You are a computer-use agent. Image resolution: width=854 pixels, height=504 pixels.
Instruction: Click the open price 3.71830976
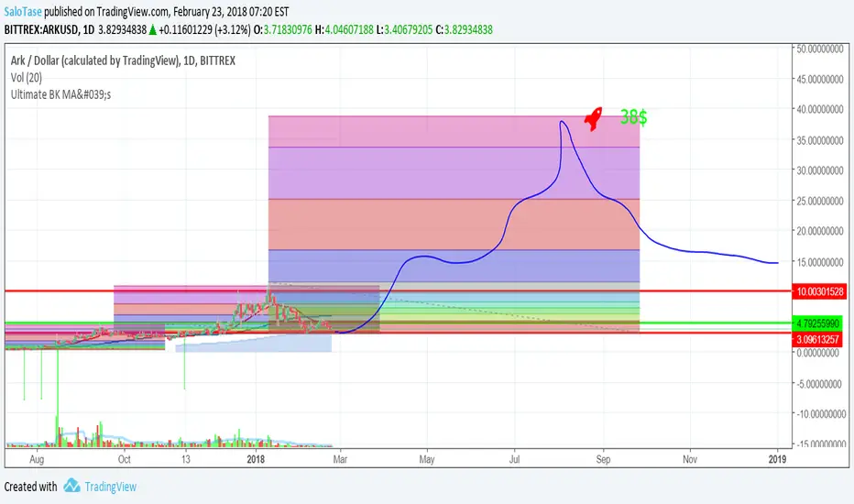click(288, 30)
